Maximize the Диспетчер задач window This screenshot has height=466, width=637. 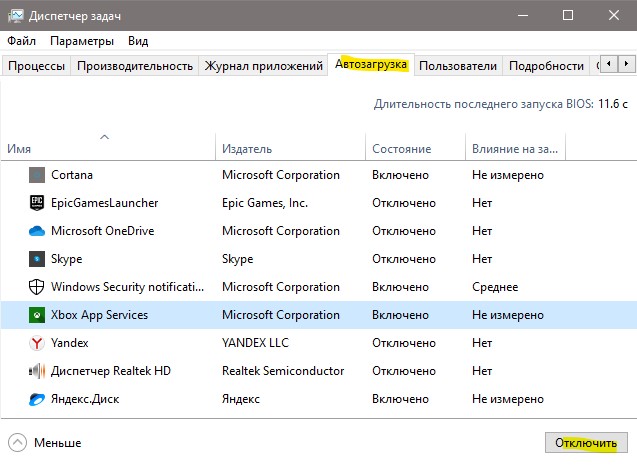(x=568, y=15)
